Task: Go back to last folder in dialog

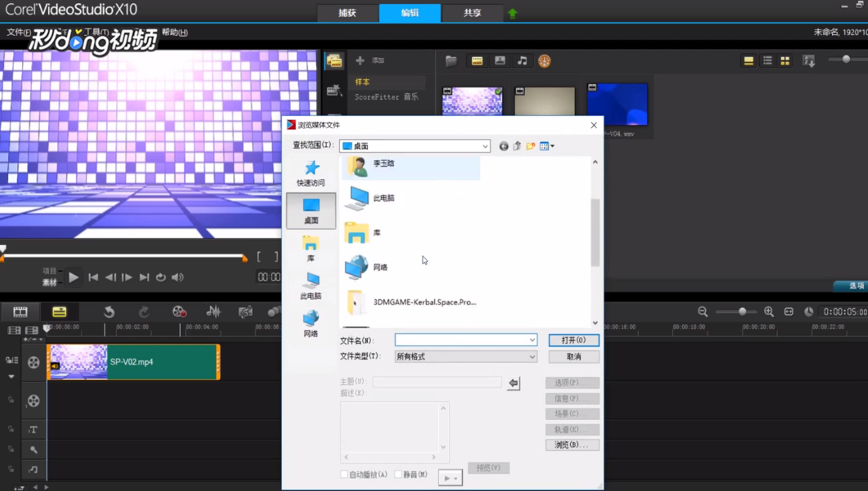Action: (x=504, y=146)
